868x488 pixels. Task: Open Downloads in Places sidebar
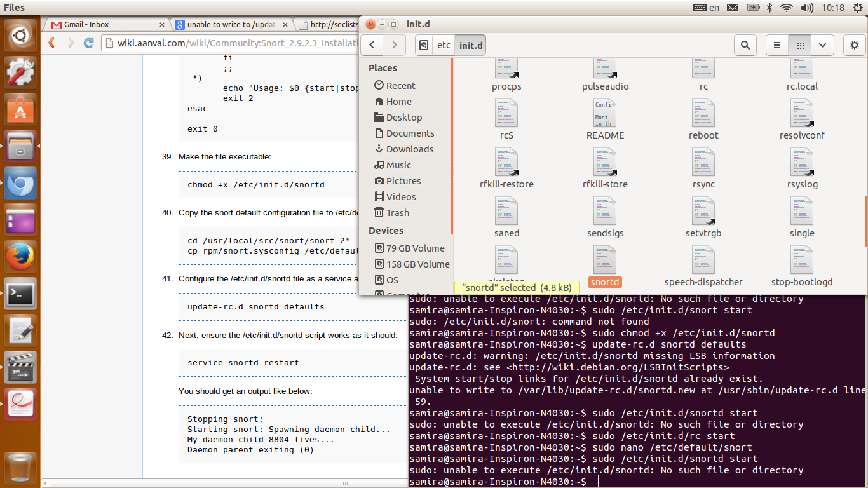tap(409, 149)
